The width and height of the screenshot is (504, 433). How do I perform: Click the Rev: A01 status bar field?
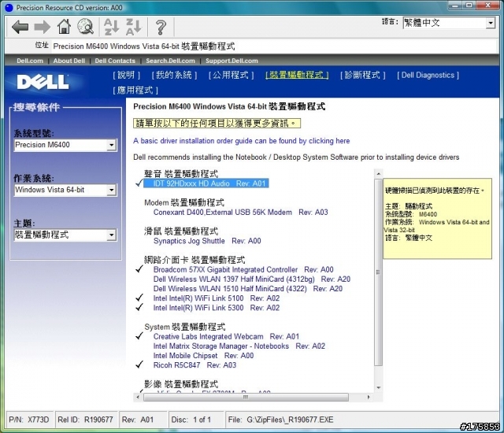143,420
